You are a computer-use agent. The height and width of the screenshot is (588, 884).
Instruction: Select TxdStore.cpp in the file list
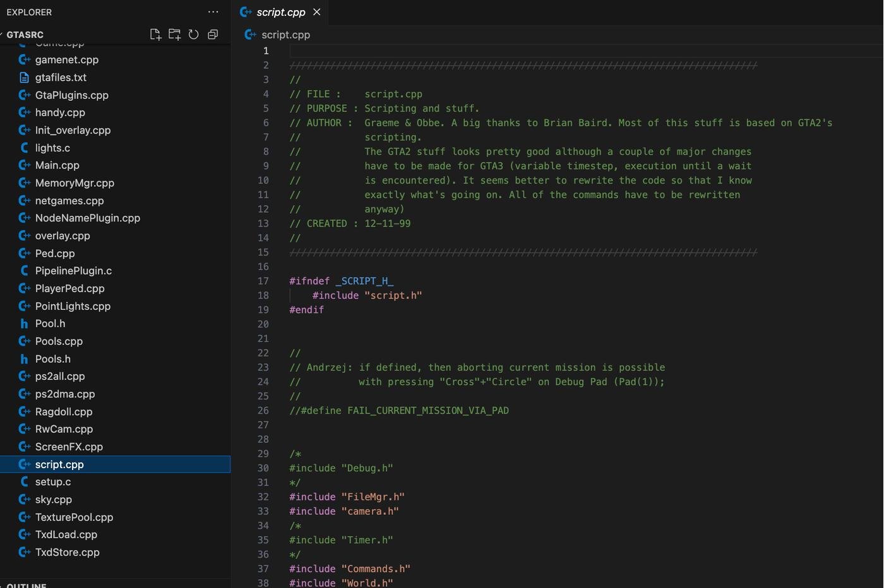coord(68,552)
